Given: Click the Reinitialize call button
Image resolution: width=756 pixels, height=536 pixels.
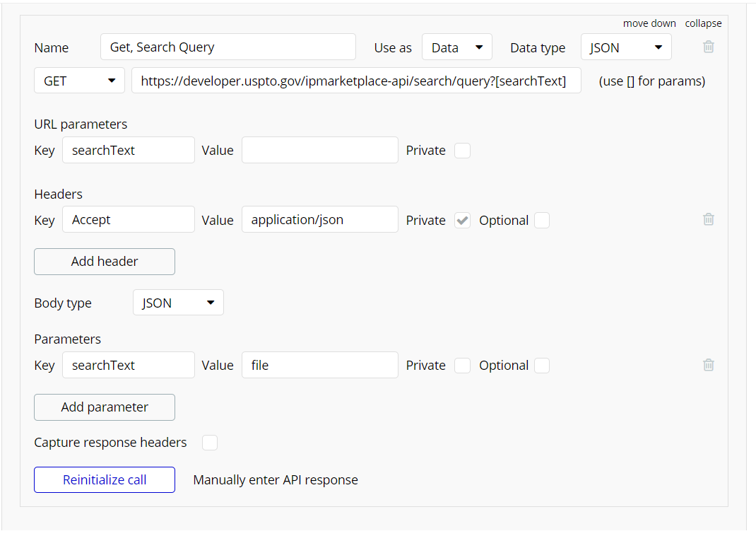Looking at the screenshot, I should (105, 479).
